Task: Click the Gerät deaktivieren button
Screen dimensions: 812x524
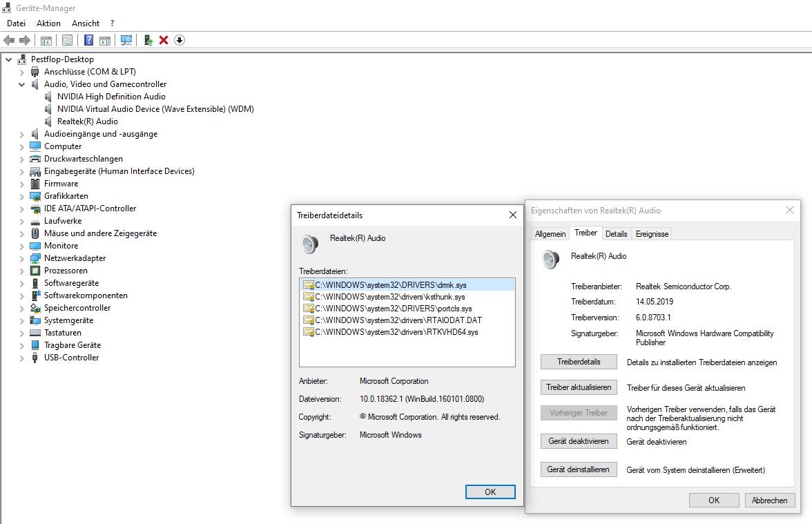Action: (579, 441)
